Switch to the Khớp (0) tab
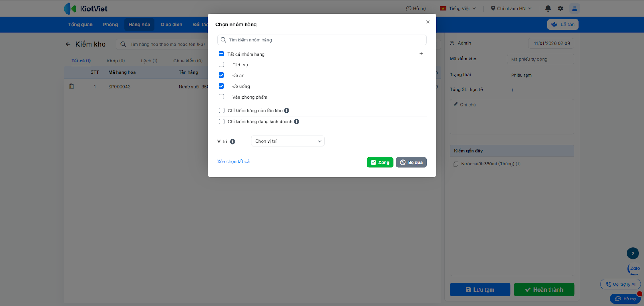The height and width of the screenshot is (306, 644). tap(116, 61)
